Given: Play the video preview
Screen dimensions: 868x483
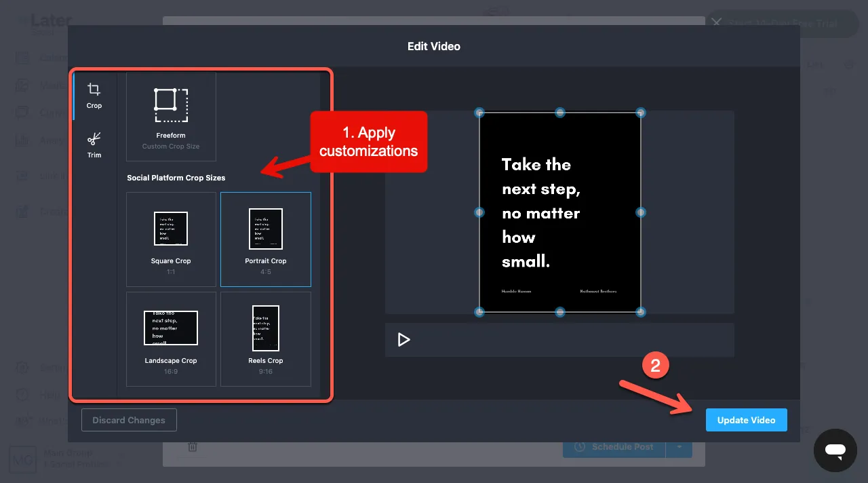Looking at the screenshot, I should click(x=403, y=339).
